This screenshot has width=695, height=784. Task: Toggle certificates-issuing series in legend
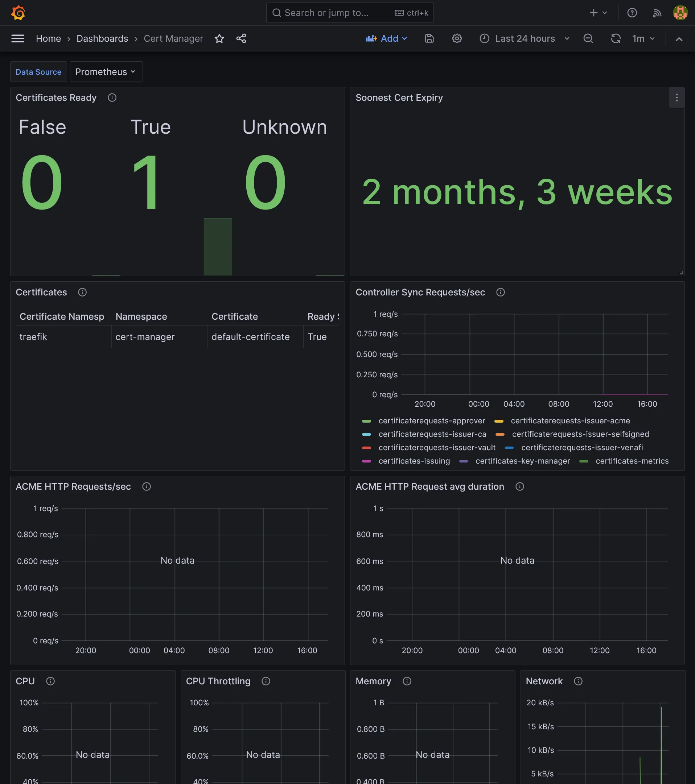[414, 461]
